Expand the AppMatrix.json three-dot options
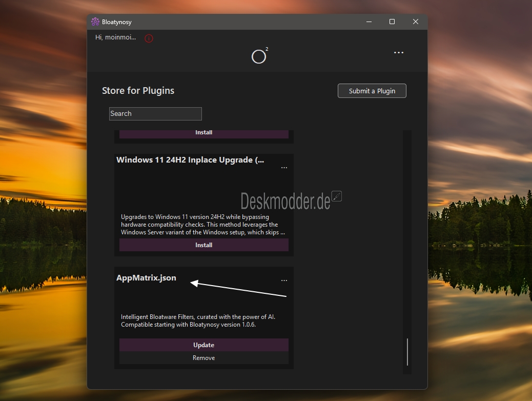Screen dimensions: 532x401 click(x=284, y=280)
